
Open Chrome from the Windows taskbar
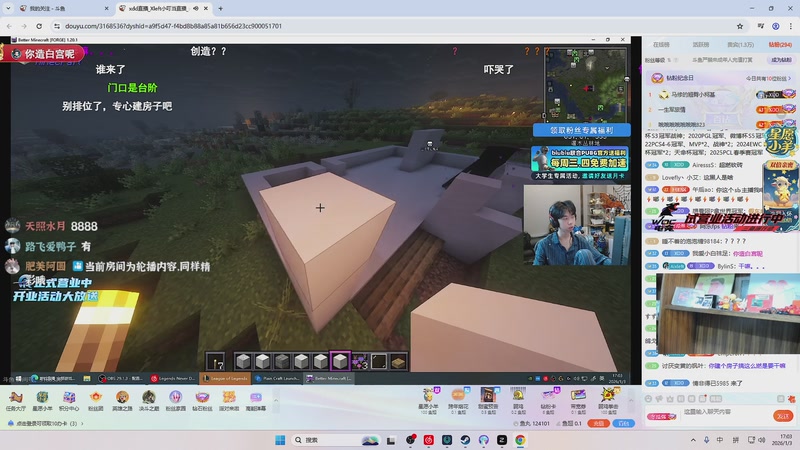[520, 440]
